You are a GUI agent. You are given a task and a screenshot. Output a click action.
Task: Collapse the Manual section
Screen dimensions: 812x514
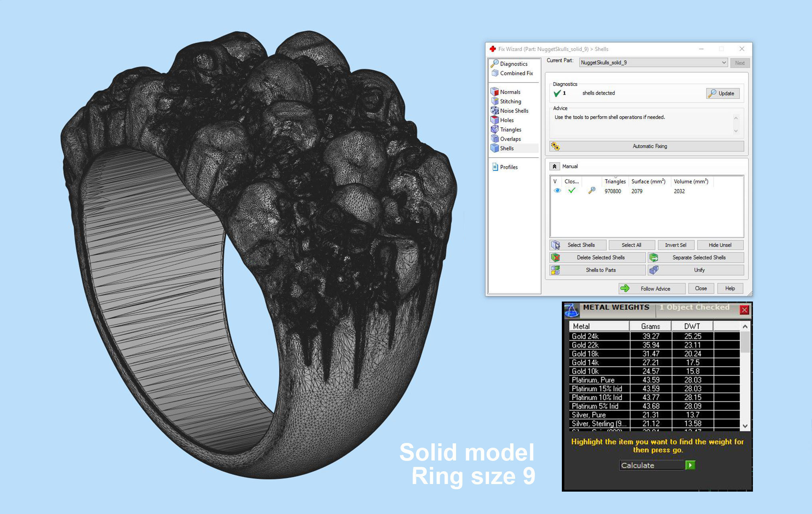554,166
